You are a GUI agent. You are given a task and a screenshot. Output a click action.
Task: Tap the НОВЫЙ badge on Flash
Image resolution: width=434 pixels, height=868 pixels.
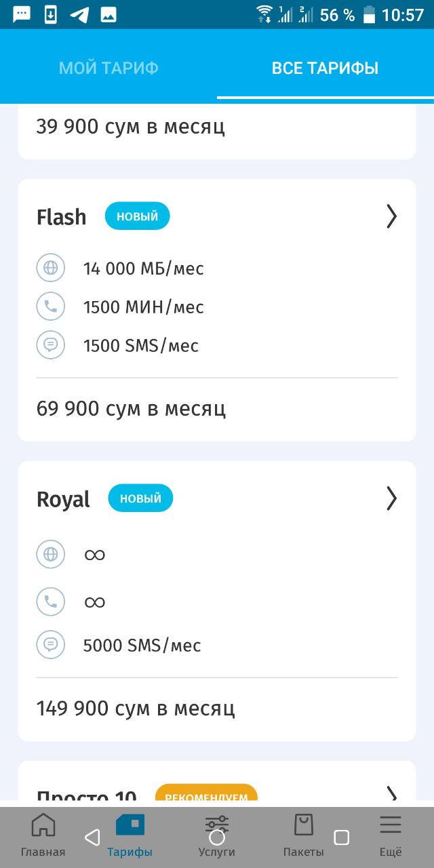(x=137, y=216)
